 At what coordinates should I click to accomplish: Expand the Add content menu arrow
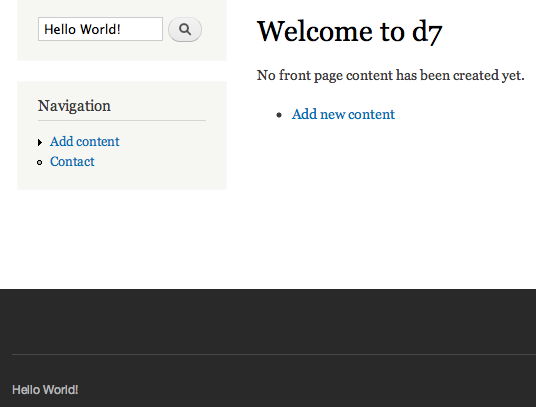tap(40, 142)
